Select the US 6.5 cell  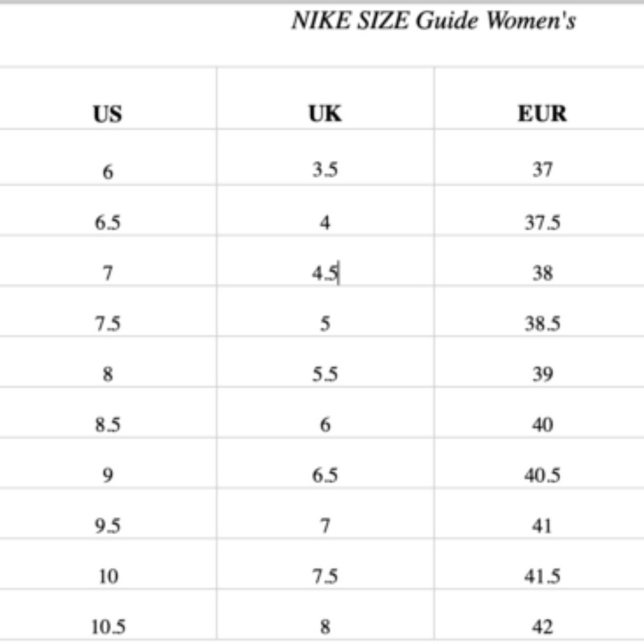tap(108, 223)
